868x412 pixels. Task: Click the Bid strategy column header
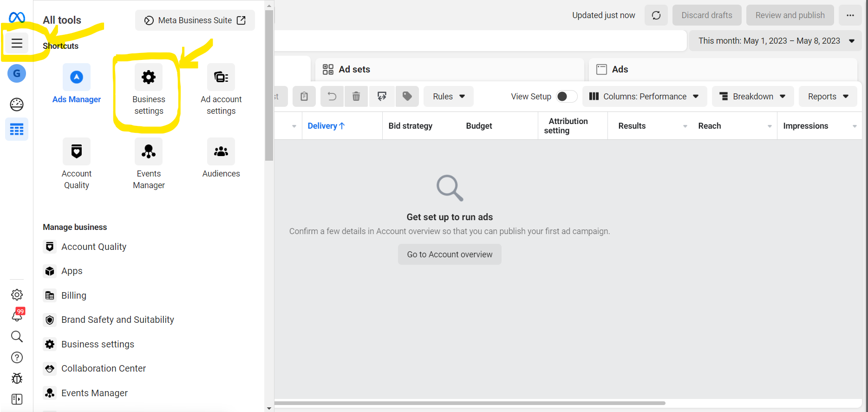(x=411, y=126)
